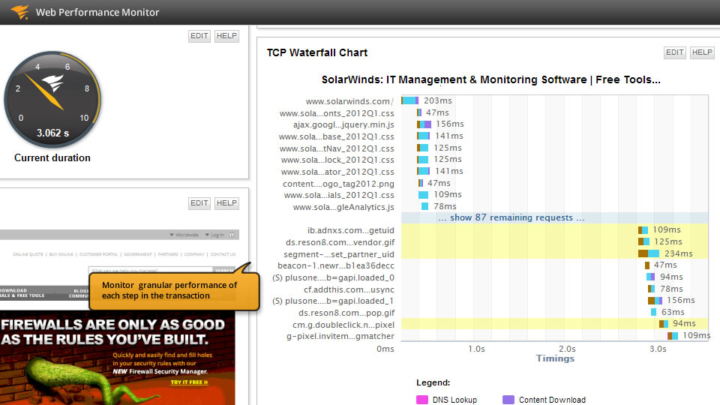Click EDIT on the TCP Waterfall Chart
720x405 pixels.
675,52
